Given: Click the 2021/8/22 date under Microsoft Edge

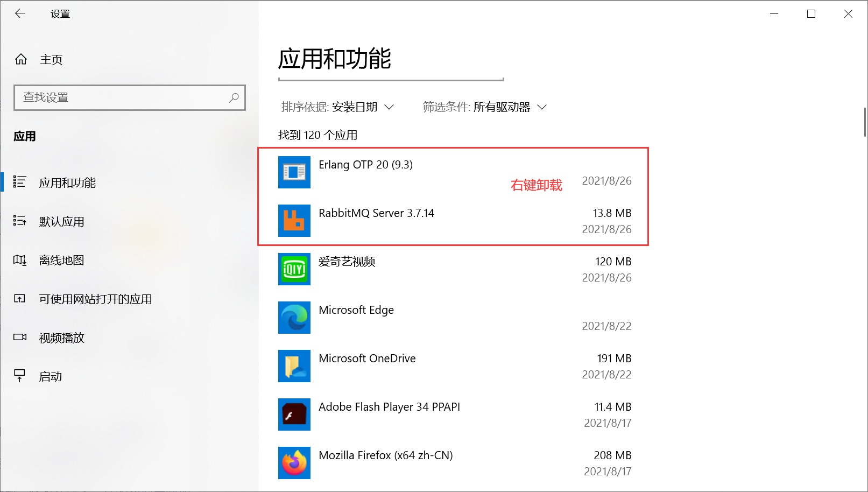Looking at the screenshot, I should [x=606, y=326].
